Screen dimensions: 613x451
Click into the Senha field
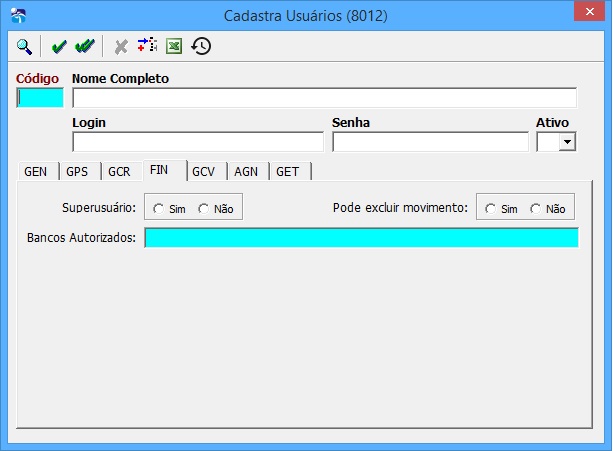[x=430, y=142]
